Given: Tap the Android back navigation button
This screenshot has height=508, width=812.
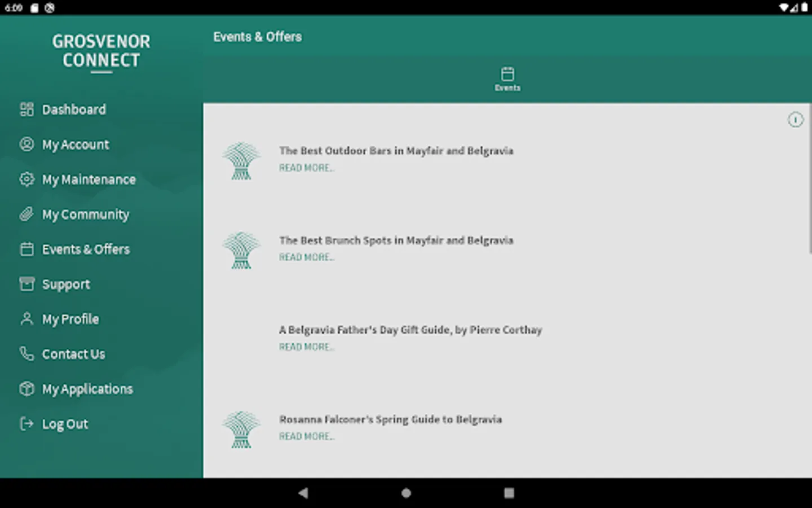Looking at the screenshot, I should click(x=303, y=493).
